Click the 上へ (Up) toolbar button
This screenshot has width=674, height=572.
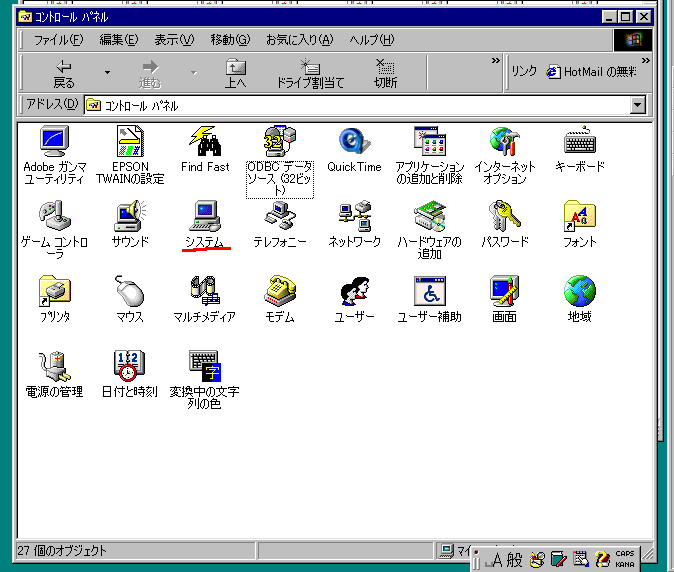click(x=235, y=73)
